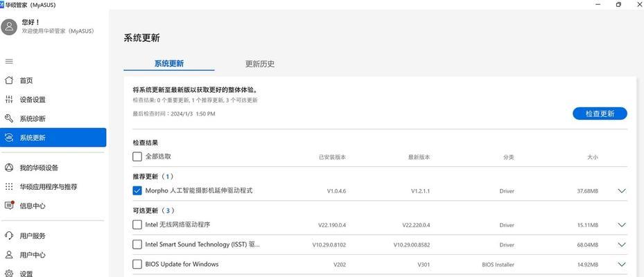This screenshot has width=644, height=277.
Task: Open 设置 menu entry
Action: (26, 274)
